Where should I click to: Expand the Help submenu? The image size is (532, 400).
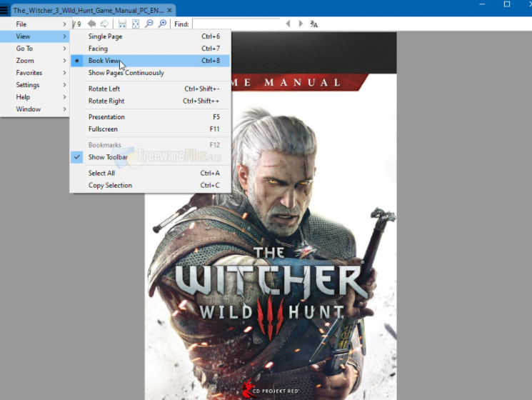coord(34,97)
